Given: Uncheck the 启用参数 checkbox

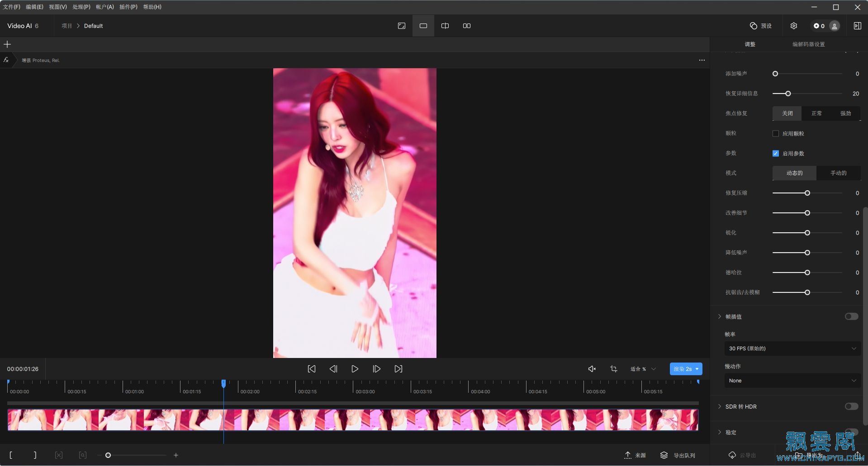Looking at the screenshot, I should [776, 153].
